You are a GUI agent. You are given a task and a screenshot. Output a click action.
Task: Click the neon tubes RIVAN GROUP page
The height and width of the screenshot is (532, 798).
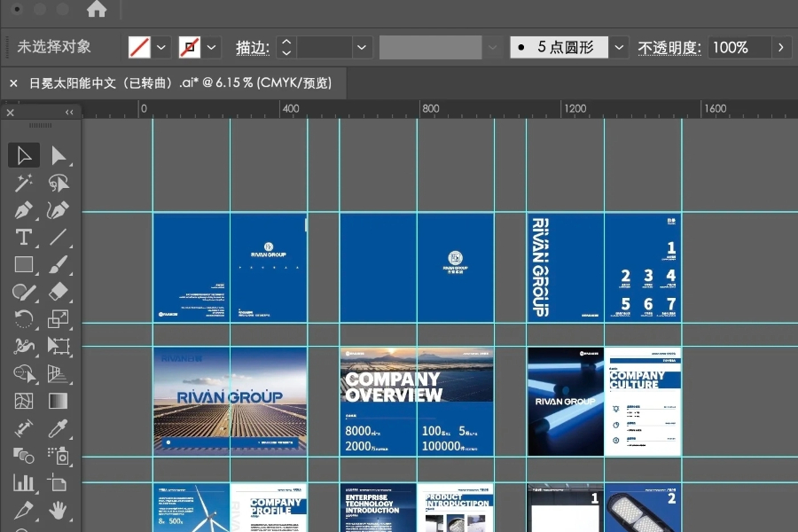[566, 402]
